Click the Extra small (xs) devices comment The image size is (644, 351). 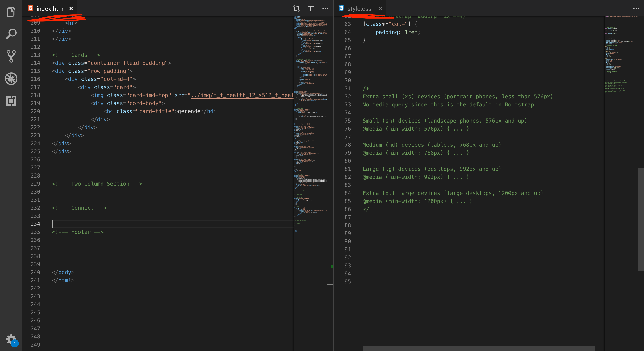tap(458, 97)
